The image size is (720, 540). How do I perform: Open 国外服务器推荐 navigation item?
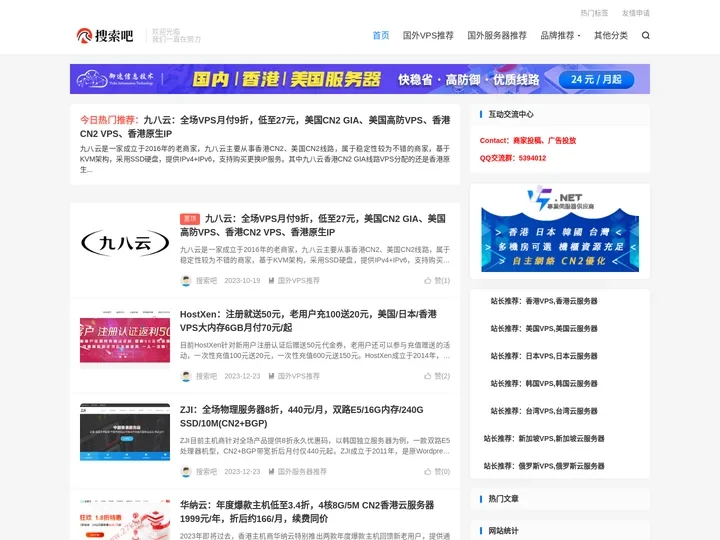[x=497, y=35]
